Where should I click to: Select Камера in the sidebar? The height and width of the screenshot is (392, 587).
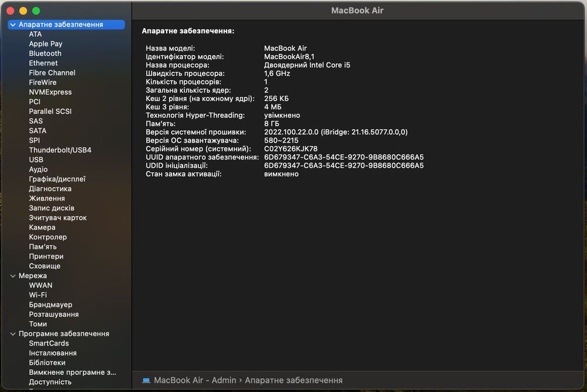[42, 228]
